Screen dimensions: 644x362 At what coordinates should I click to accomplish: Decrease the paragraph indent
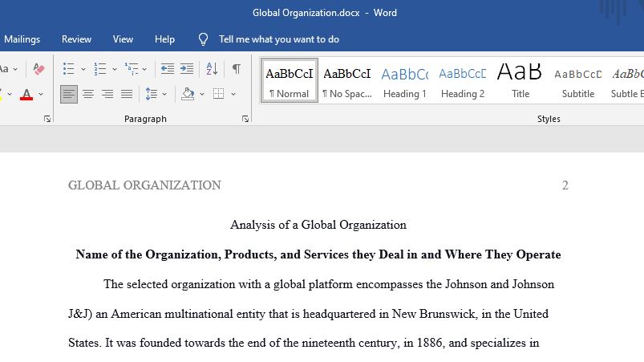point(167,68)
